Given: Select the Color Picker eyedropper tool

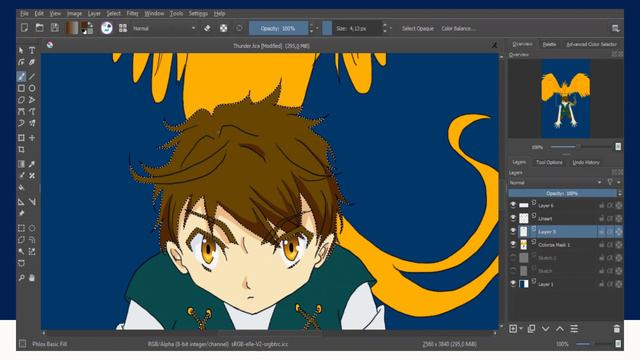Looking at the screenshot, I should (x=32, y=164).
